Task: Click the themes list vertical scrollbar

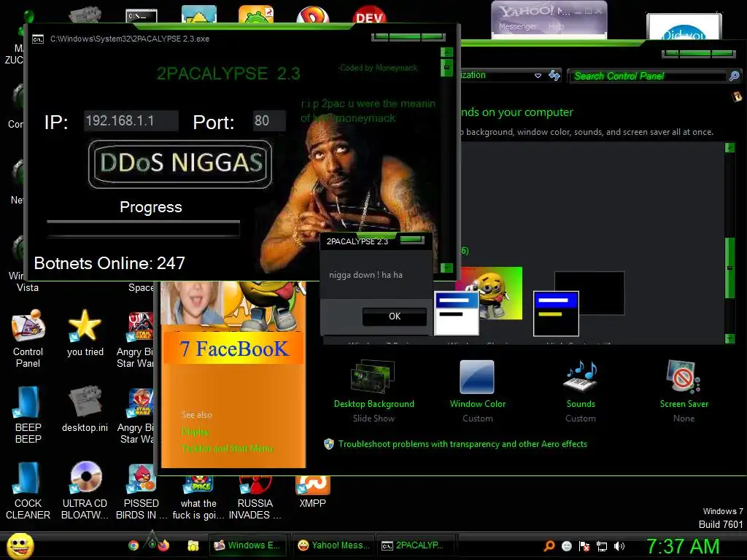Action: 729,268
